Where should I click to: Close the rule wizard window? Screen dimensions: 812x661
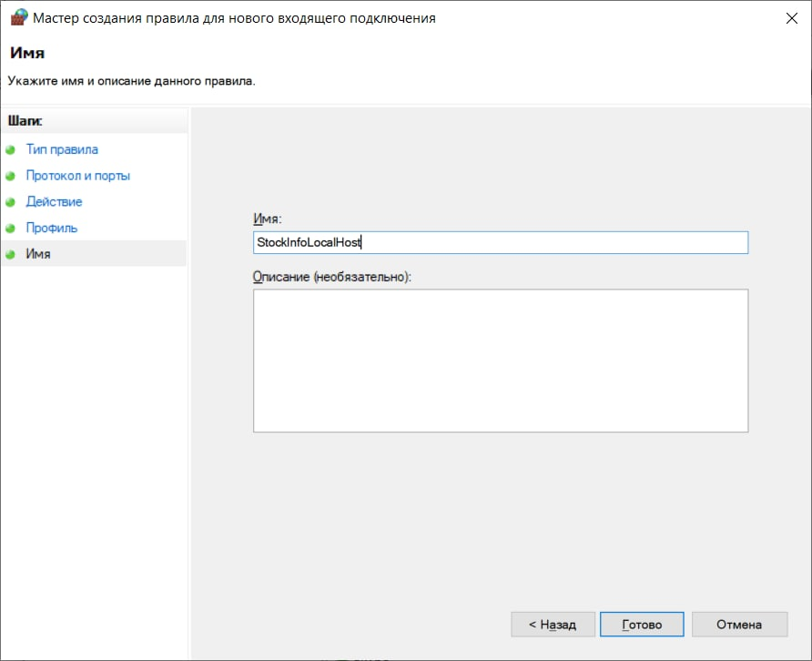point(787,18)
